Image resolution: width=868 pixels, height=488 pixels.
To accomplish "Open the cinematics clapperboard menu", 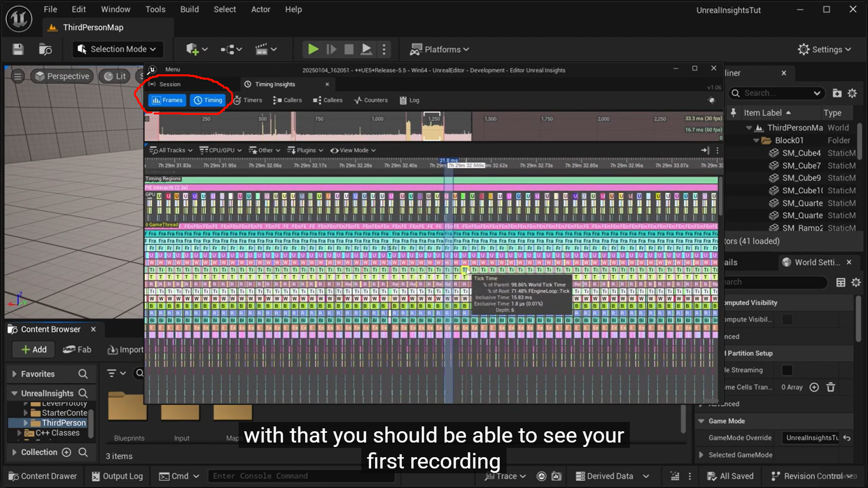I will pyautogui.click(x=266, y=49).
